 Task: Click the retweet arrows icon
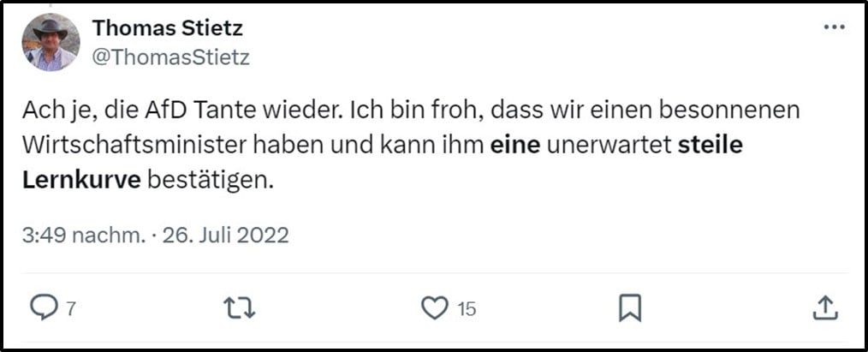pyautogui.click(x=239, y=307)
